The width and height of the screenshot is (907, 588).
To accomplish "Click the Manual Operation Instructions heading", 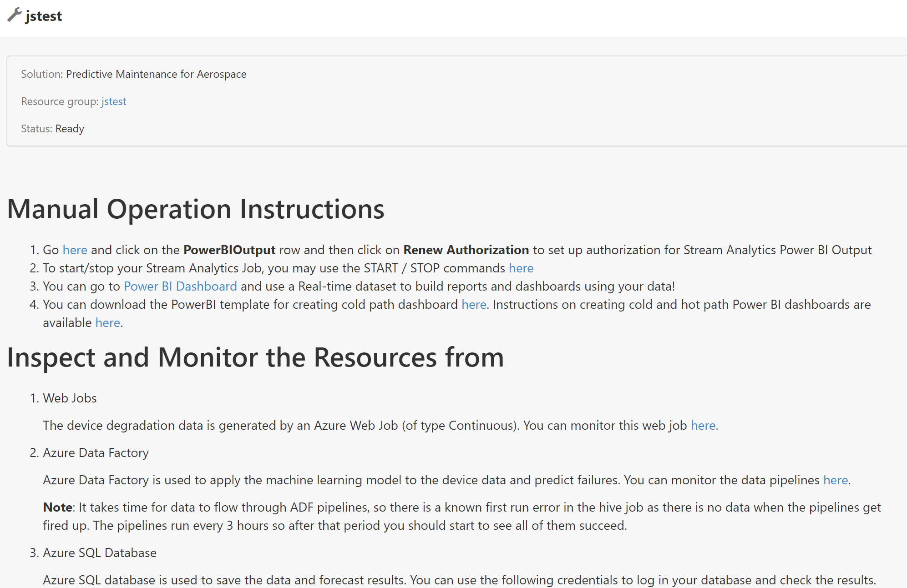I will coord(196,210).
